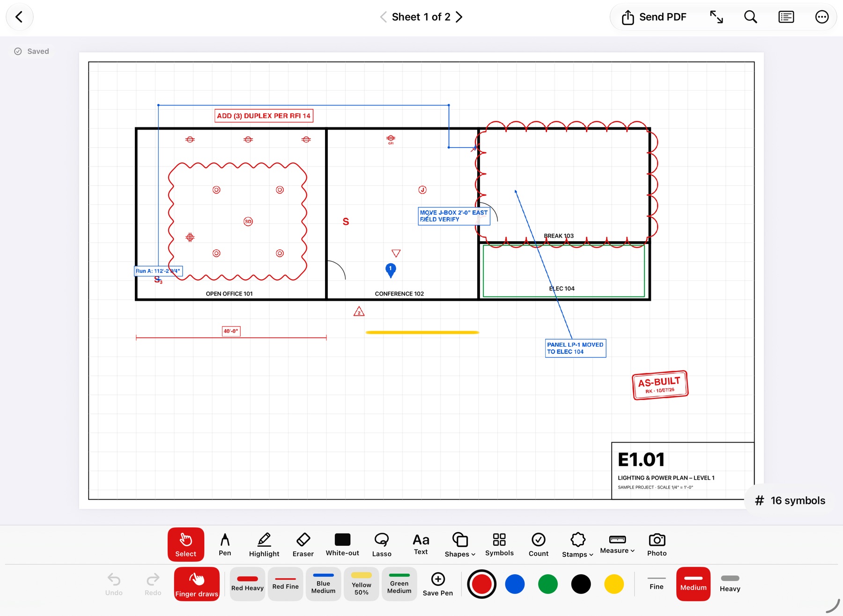Open the search magnifier
The height and width of the screenshot is (616, 843).
click(750, 17)
